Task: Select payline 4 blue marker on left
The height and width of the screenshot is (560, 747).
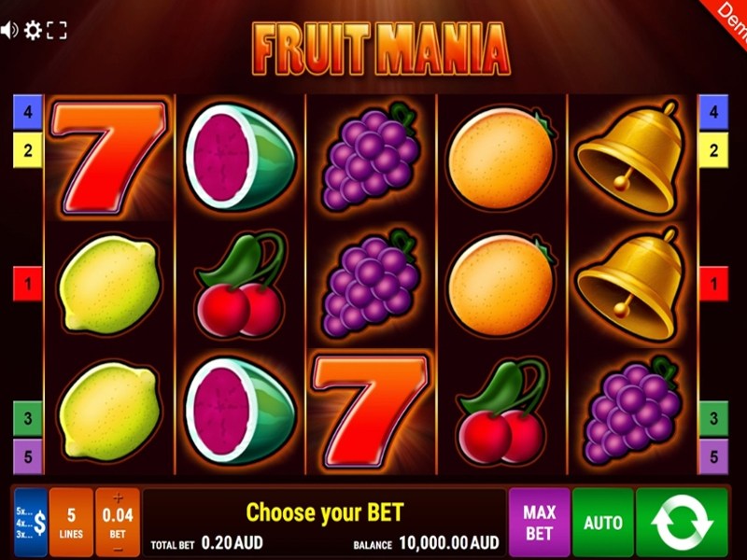Action: [x=28, y=112]
